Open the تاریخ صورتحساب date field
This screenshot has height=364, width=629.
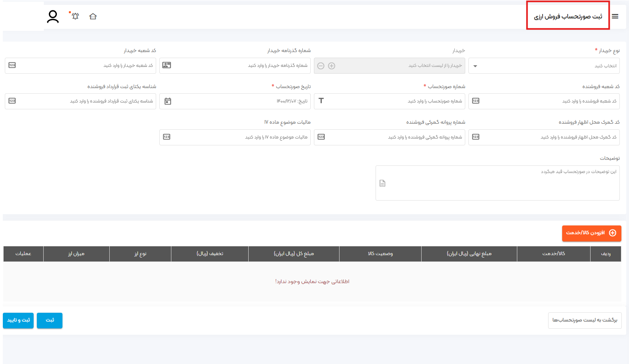point(235,101)
